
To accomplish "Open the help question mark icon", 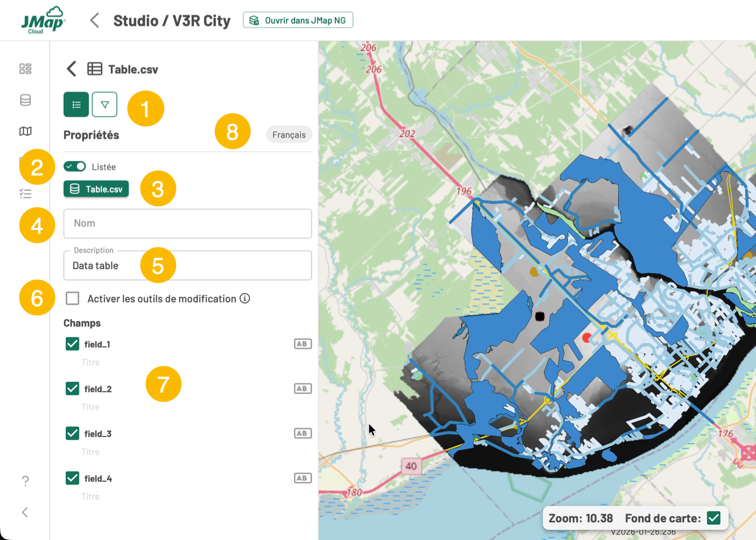I will click(x=25, y=481).
